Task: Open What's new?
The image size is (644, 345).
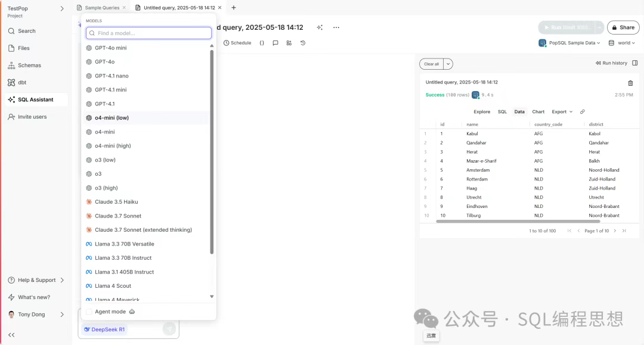Action: pyautogui.click(x=33, y=297)
